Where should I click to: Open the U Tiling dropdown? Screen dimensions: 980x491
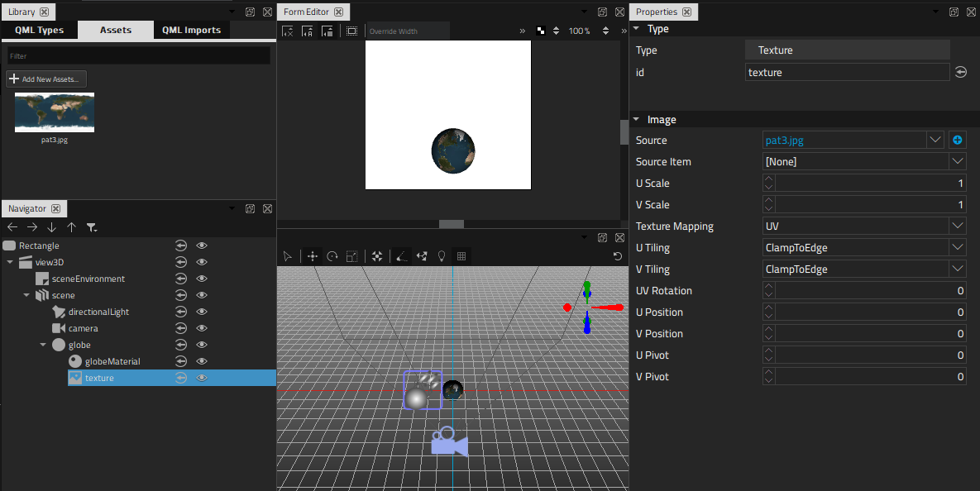957,247
